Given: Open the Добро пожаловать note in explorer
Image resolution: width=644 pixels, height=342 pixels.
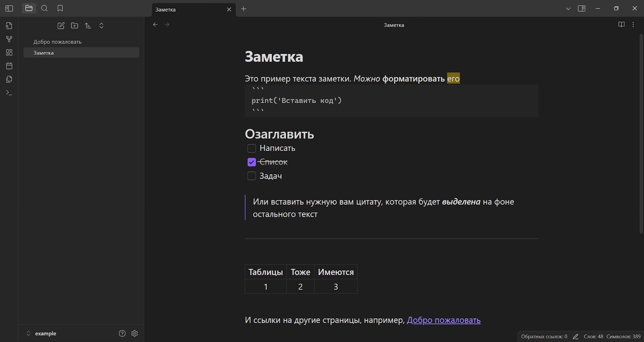Looking at the screenshot, I should 81,42.
